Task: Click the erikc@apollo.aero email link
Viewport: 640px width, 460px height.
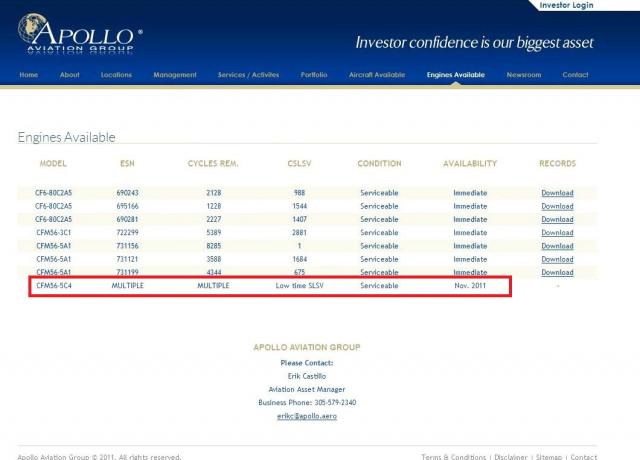Action: pos(307,416)
